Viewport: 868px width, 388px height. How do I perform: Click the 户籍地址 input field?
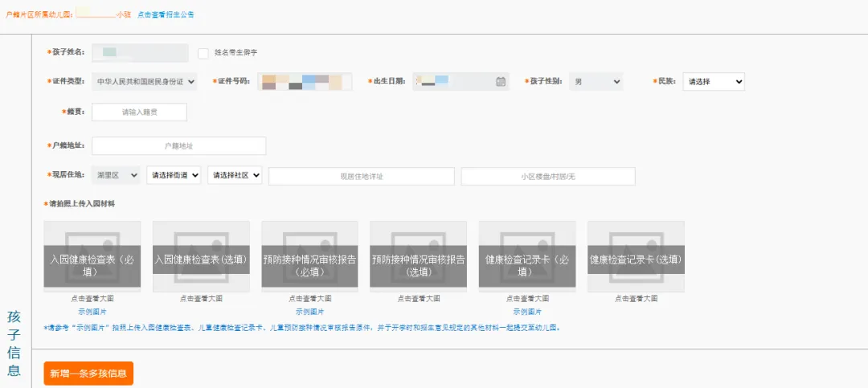pyautogui.click(x=178, y=146)
